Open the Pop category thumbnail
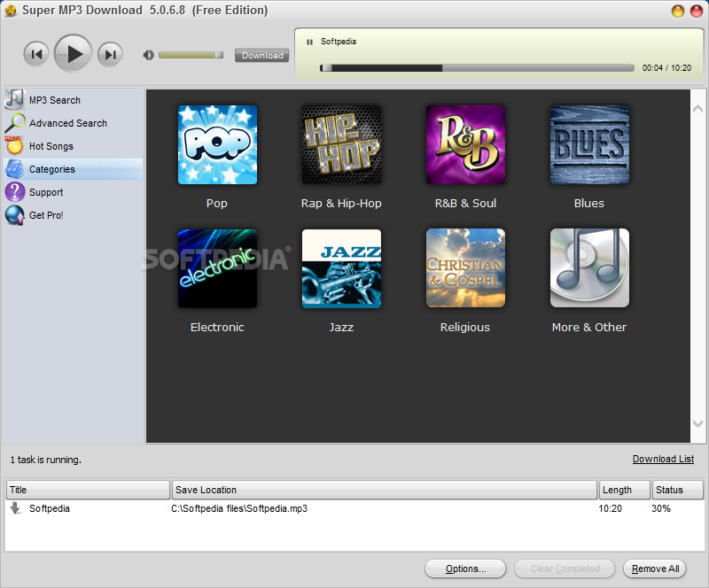Screen dimensions: 709x588 point(217,144)
